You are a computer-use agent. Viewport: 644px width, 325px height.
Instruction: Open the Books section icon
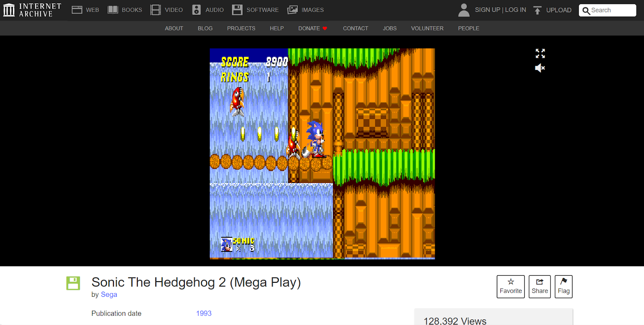[x=113, y=10]
